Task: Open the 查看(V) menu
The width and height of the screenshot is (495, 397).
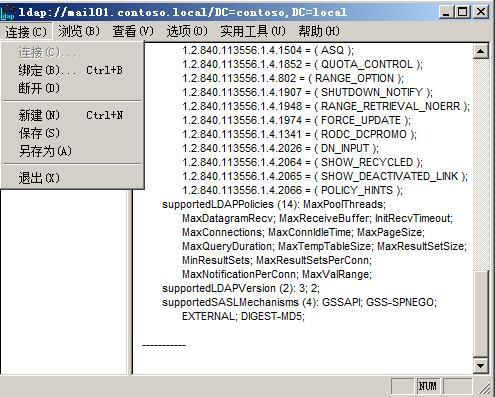Action: [x=133, y=32]
